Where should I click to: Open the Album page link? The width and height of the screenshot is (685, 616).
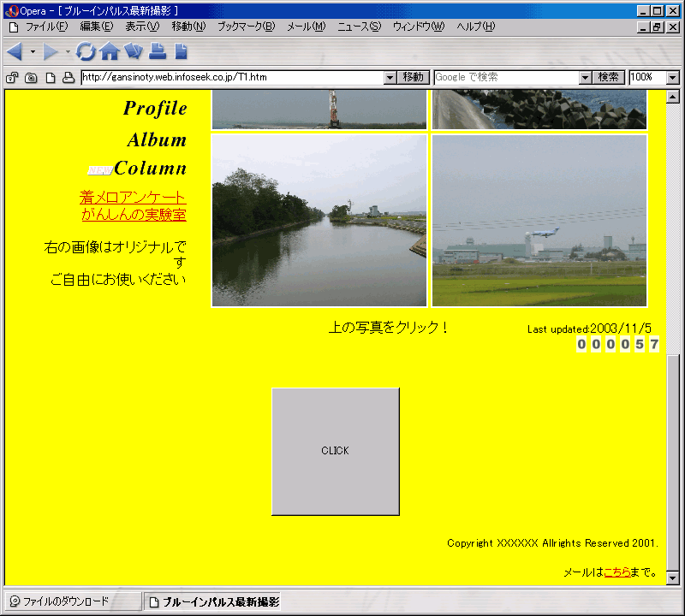[x=157, y=140]
